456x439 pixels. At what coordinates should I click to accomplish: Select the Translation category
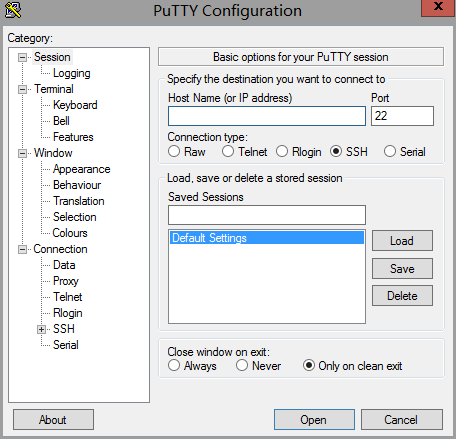point(79,201)
